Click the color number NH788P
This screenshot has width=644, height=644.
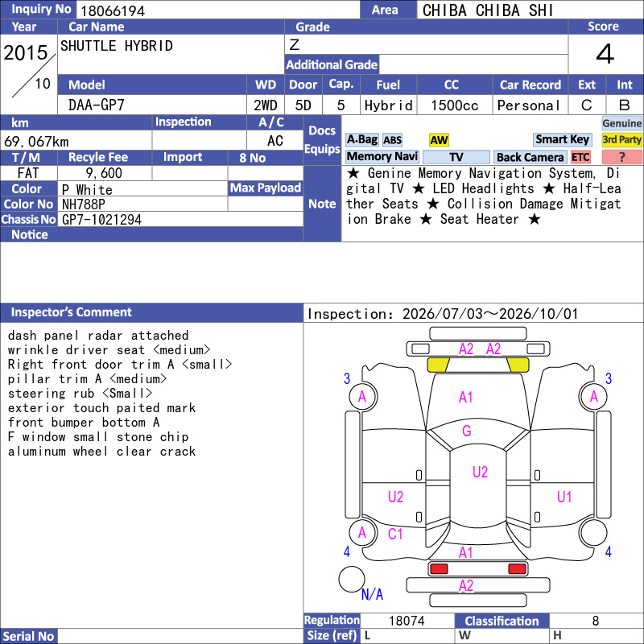[84, 204]
